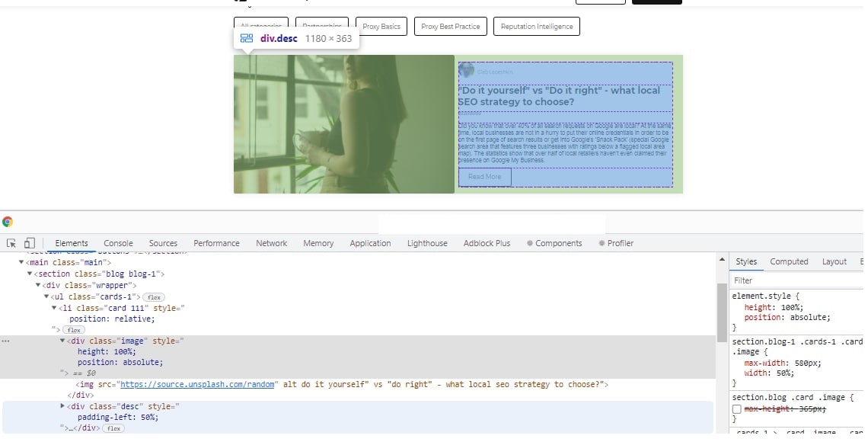Switch to the Computed pane tab

tap(789, 261)
